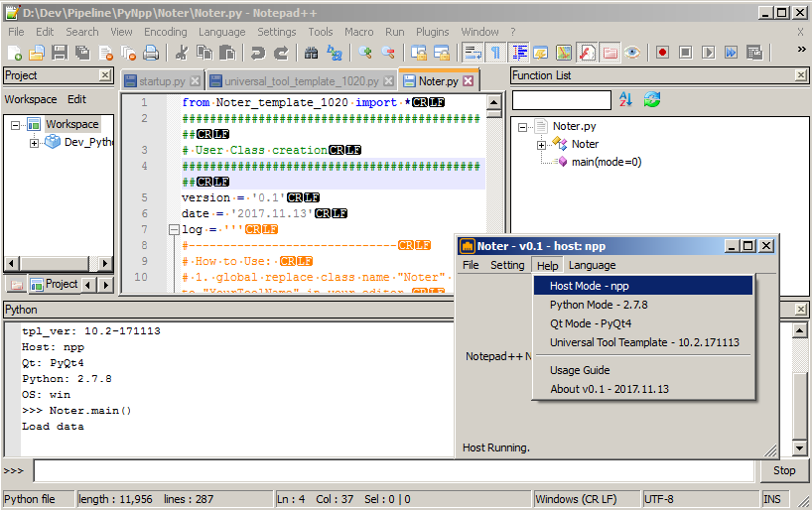Toggle synchronized horizontal scrolling
This screenshot has width=812, height=510.
(x=441, y=53)
